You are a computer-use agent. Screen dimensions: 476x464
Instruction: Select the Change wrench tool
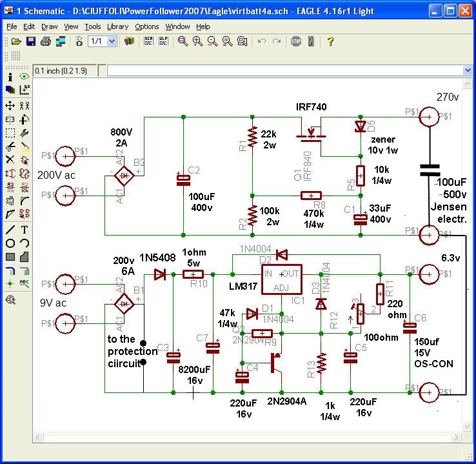(25, 133)
